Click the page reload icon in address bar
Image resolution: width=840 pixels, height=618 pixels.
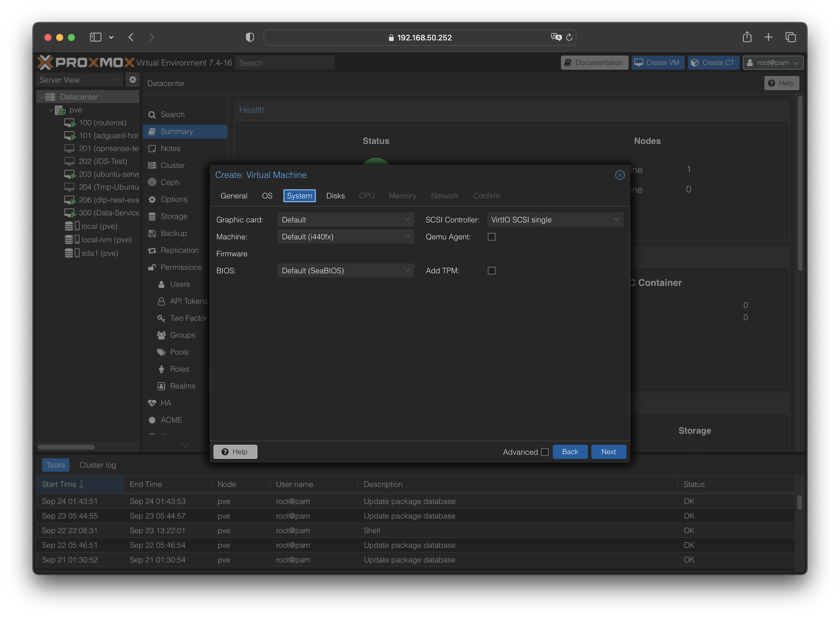click(569, 37)
